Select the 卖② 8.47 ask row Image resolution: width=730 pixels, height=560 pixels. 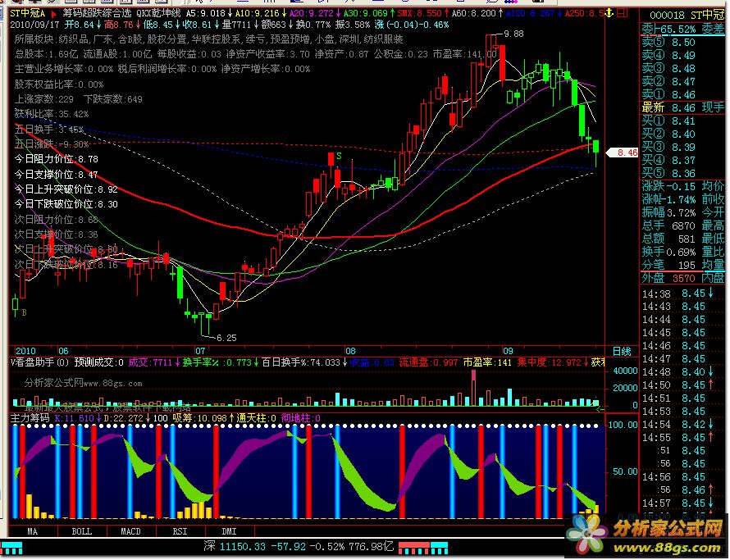(683, 81)
